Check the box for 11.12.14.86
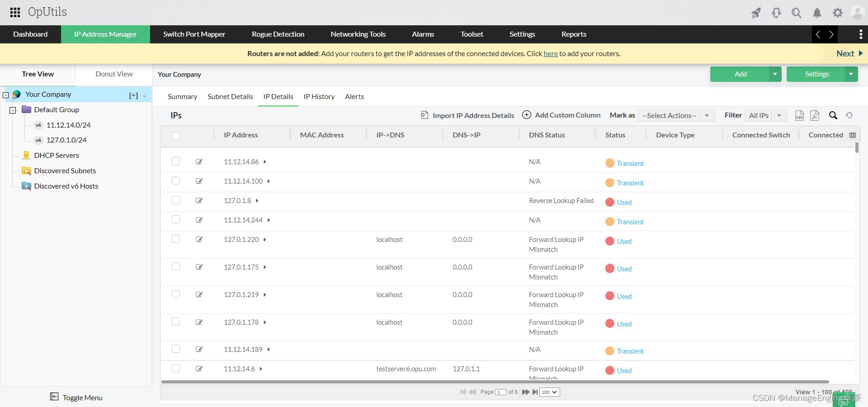This screenshot has height=407, width=868. pos(176,161)
